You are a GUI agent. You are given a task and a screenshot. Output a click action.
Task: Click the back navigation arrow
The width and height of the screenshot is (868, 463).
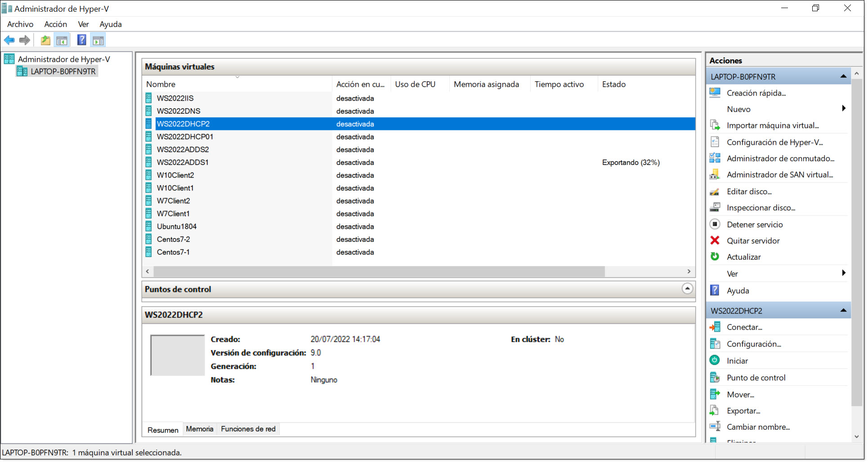coord(9,40)
